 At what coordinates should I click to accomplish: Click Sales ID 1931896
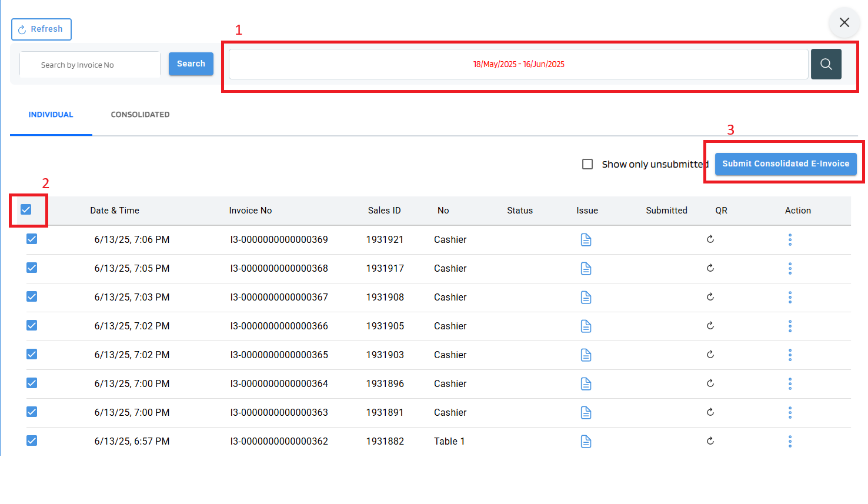pos(385,383)
